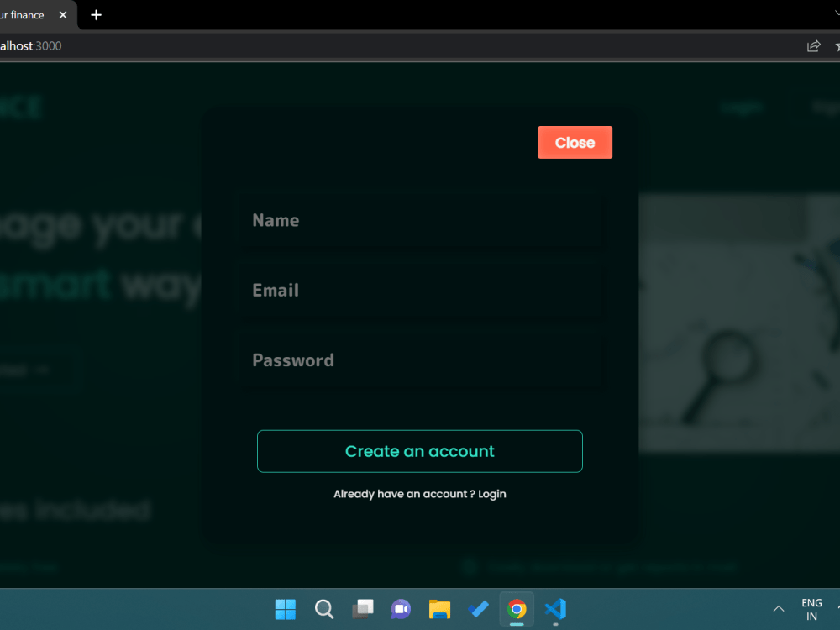Viewport: 840px width, 630px height.
Task: Click the pen tool icon on the taskbar
Action: 478,609
